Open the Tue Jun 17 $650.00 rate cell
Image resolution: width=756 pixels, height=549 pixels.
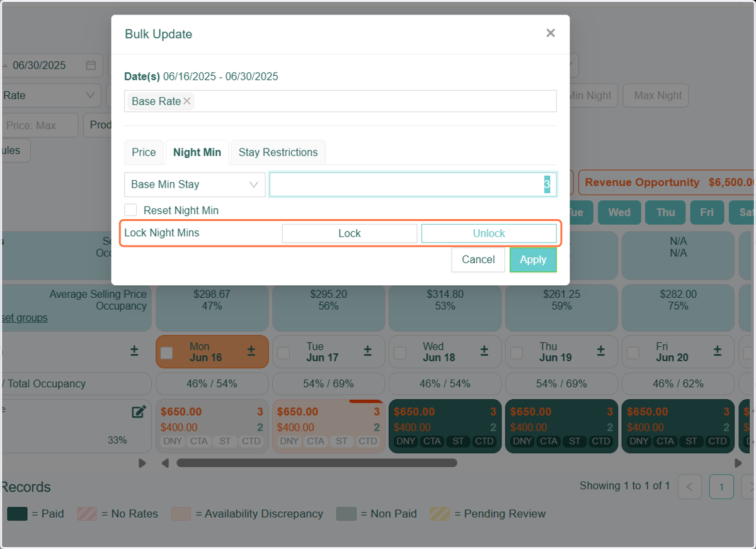pyautogui.click(x=329, y=426)
